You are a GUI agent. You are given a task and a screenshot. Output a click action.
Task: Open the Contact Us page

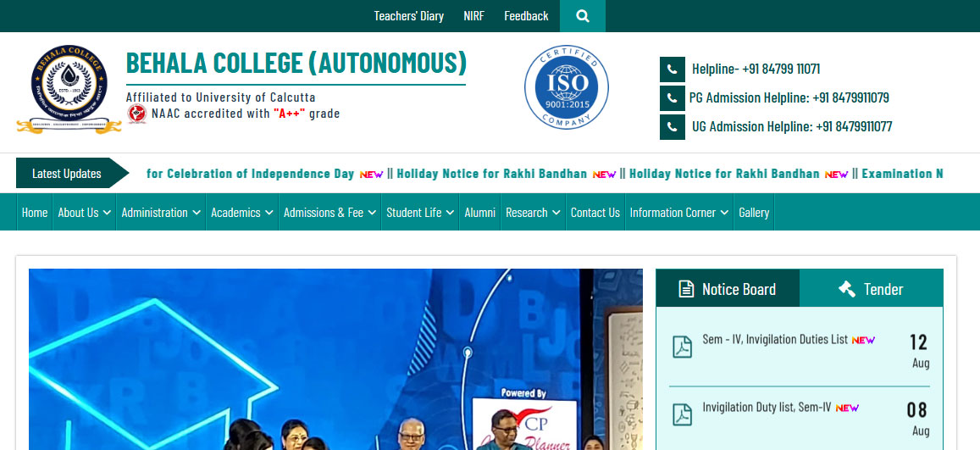(595, 213)
